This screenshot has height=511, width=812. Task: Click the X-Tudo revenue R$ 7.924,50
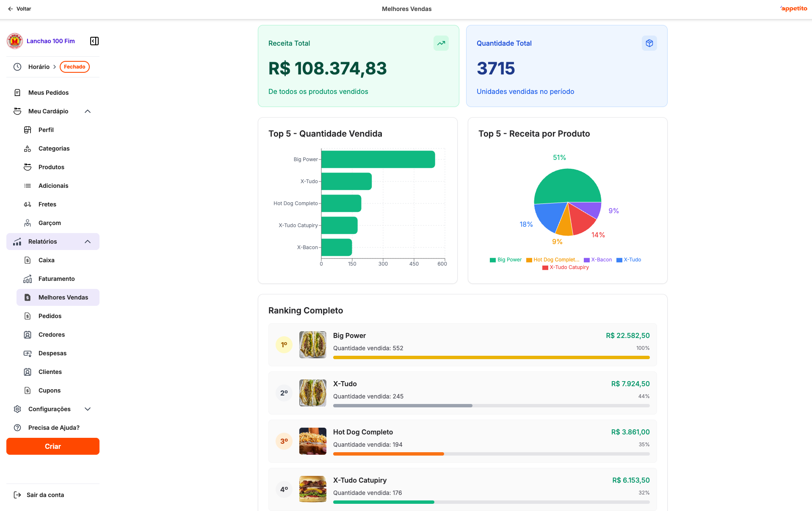tap(630, 384)
